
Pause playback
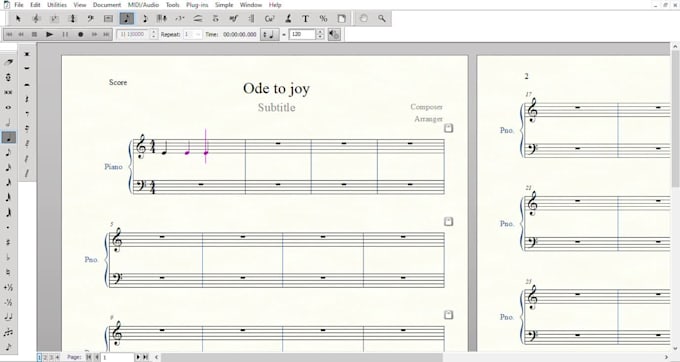pyautogui.click(x=65, y=34)
